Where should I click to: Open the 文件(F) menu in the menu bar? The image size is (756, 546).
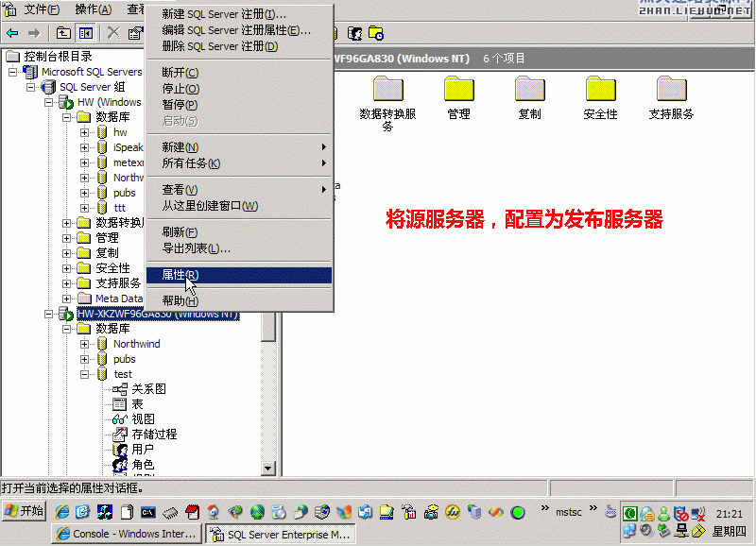42,9
